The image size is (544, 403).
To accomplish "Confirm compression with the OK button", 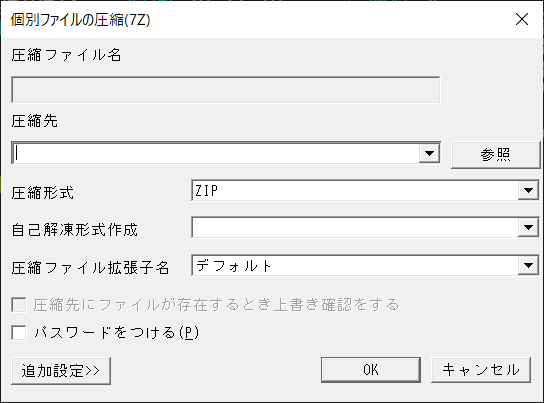I will (x=371, y=370).
